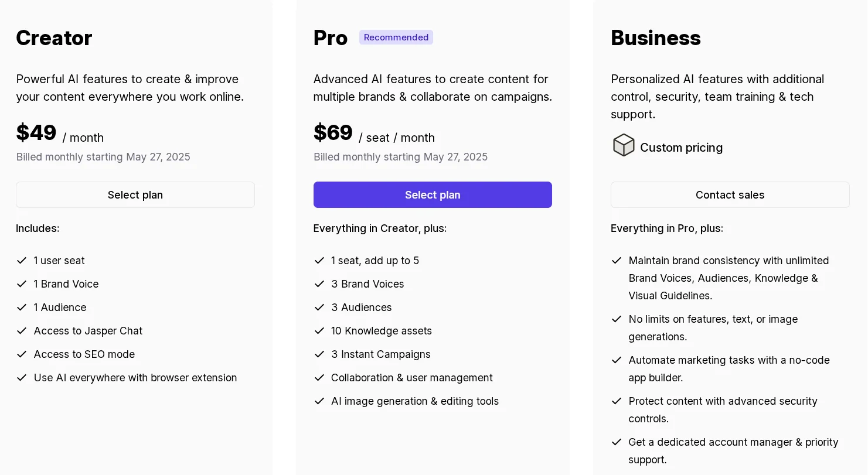
Task: Click the Creator plan heading
Action: click(x=54, y=38)
